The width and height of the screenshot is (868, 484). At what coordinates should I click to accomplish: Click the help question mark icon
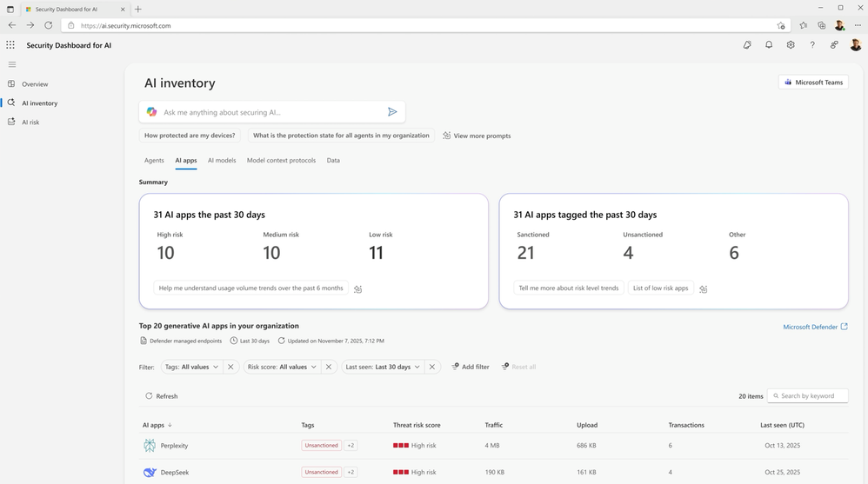click(812, 45)
